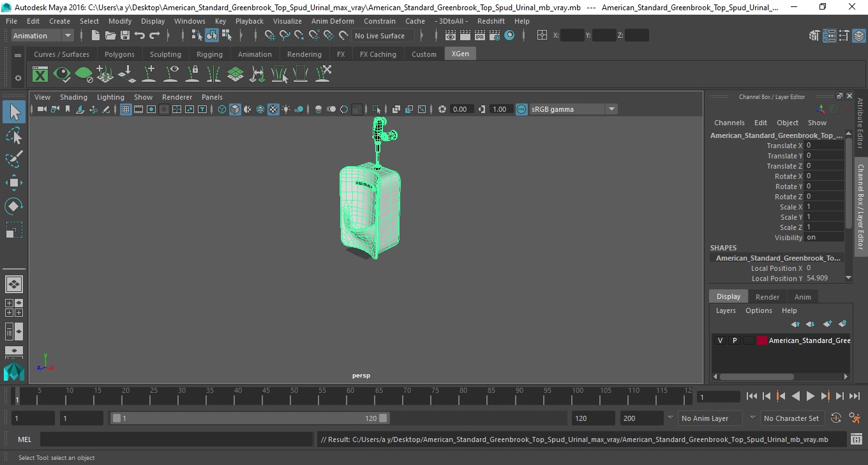This screenshot has width=868, height=465.
Task: Start IPR render icon
Action: [x=480, y=36]
